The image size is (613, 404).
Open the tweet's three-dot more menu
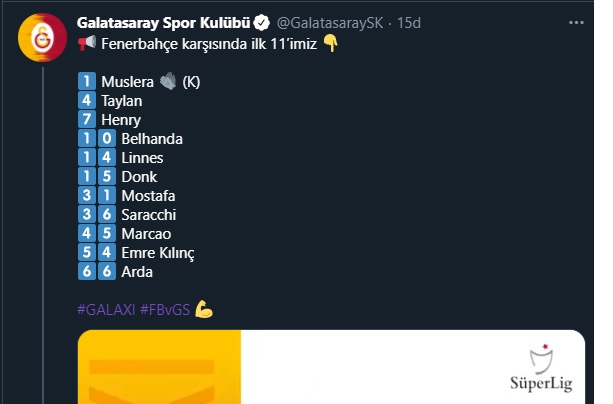coord(576,23)
